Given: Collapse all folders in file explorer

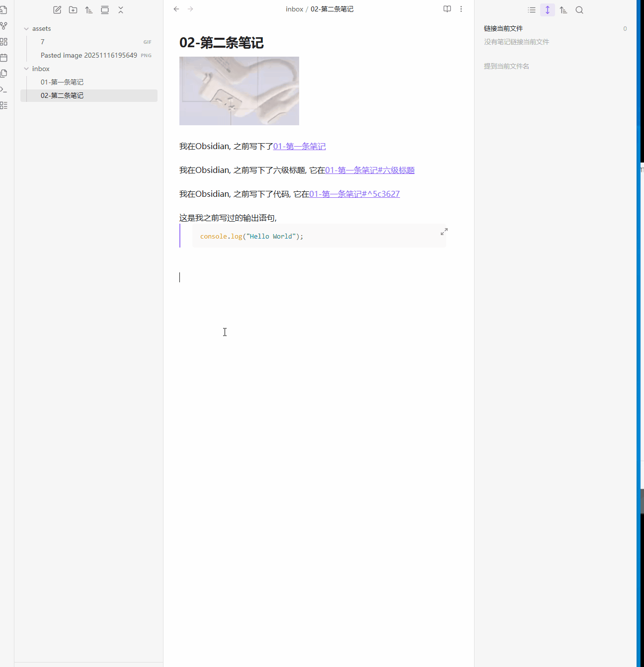Looking at the screenshot, I should tap(121, 10).
